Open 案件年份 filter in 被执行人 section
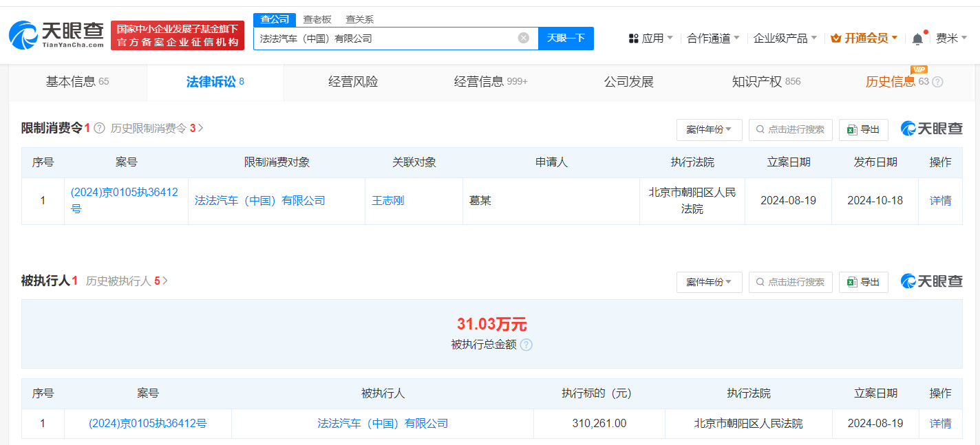980x445 pixels. [x=710, y=282]
